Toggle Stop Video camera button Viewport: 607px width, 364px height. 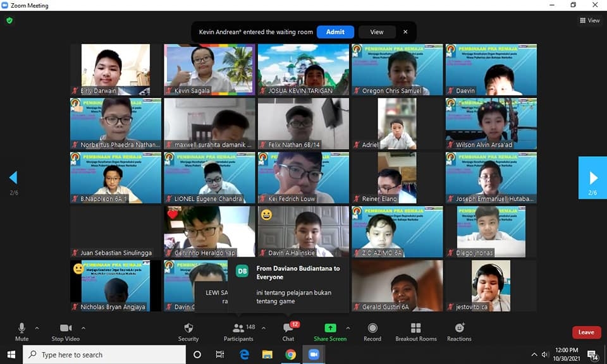pyautogui.click(x=66, y=331)
